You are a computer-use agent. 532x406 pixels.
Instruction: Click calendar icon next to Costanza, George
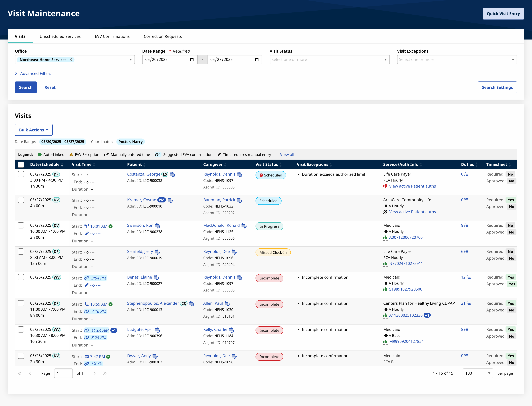pos(173,174)
